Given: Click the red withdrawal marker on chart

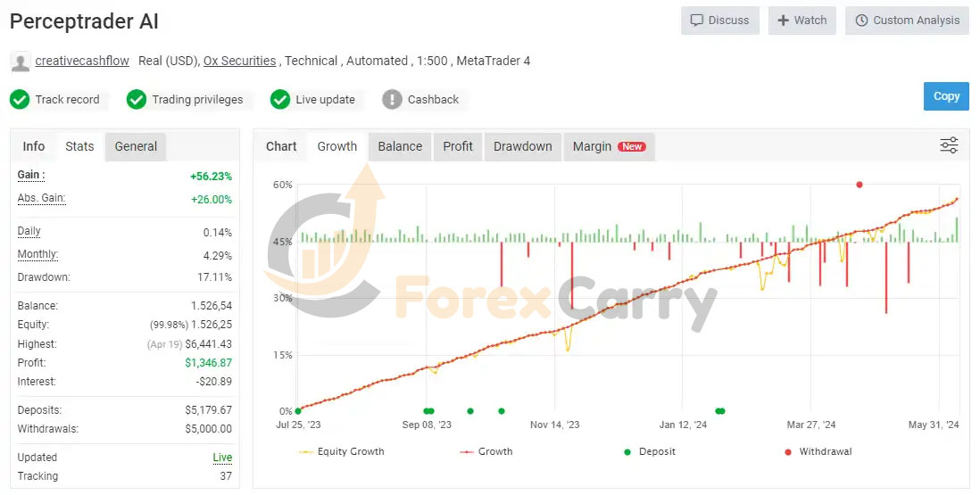Looking at the screenshot, I should (x=860, y=185).
